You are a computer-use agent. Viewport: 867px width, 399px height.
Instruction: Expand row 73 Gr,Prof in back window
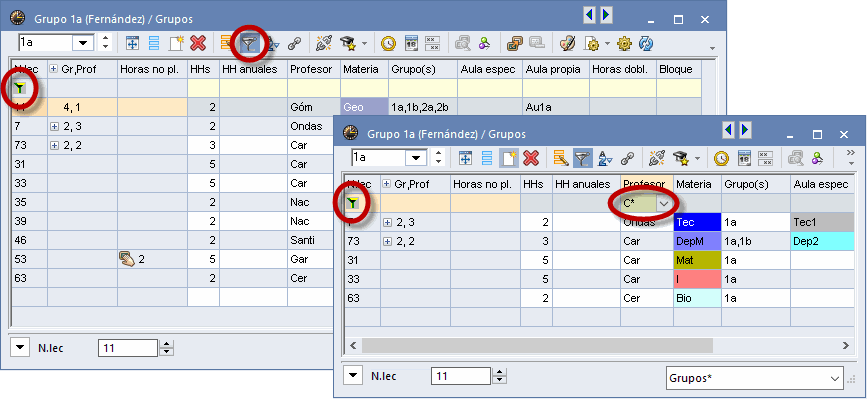tap(54, 145)
